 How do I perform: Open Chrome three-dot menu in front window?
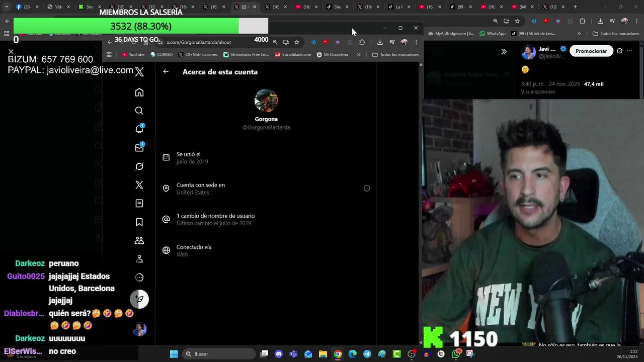[416, 42]
